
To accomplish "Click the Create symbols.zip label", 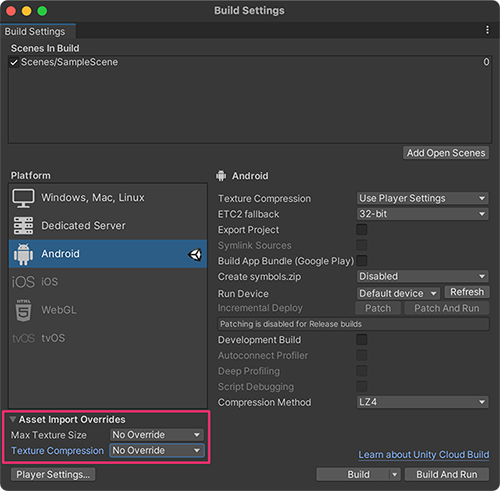I will coord(259,277).
